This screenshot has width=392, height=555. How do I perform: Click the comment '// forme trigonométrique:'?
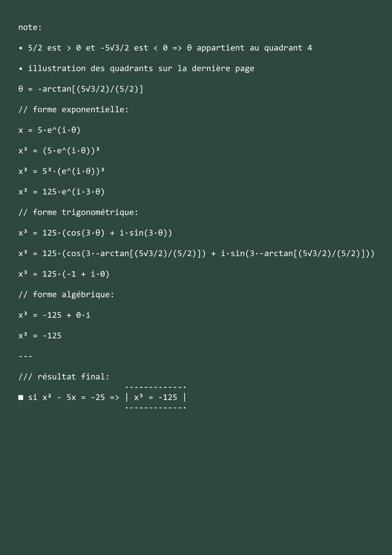coord(78,212)
